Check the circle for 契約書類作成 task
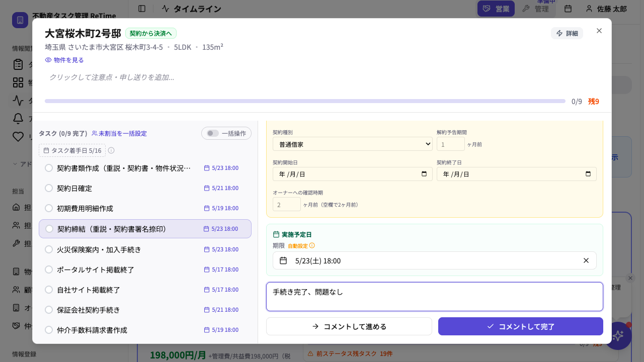The width and height of the screenshot is (644, 362). 49,168
